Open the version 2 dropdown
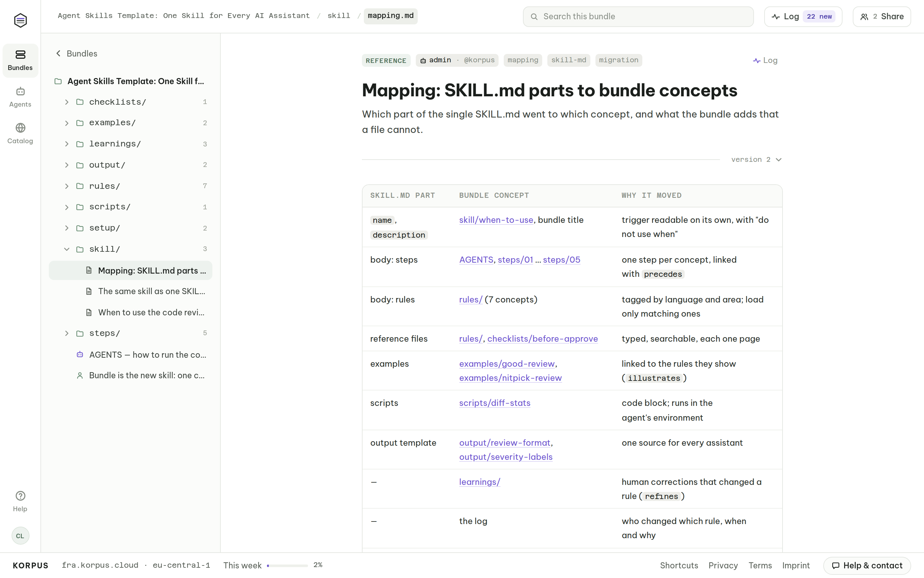 click(757, 159)
